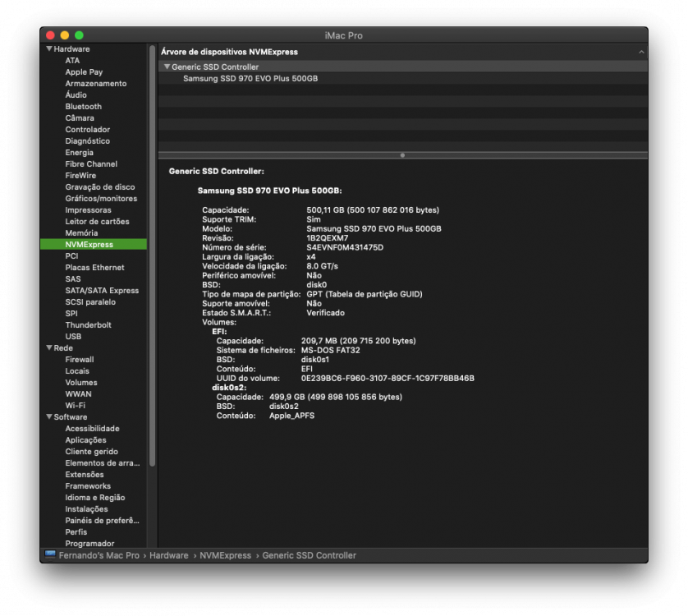Viewport: 688px width, 616px height.
Task: Select ATA in the sidebar
Action: [72, 61]
